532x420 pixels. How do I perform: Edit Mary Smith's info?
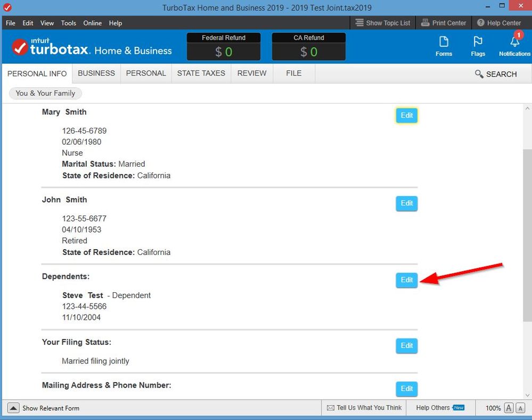coord(406,116)
